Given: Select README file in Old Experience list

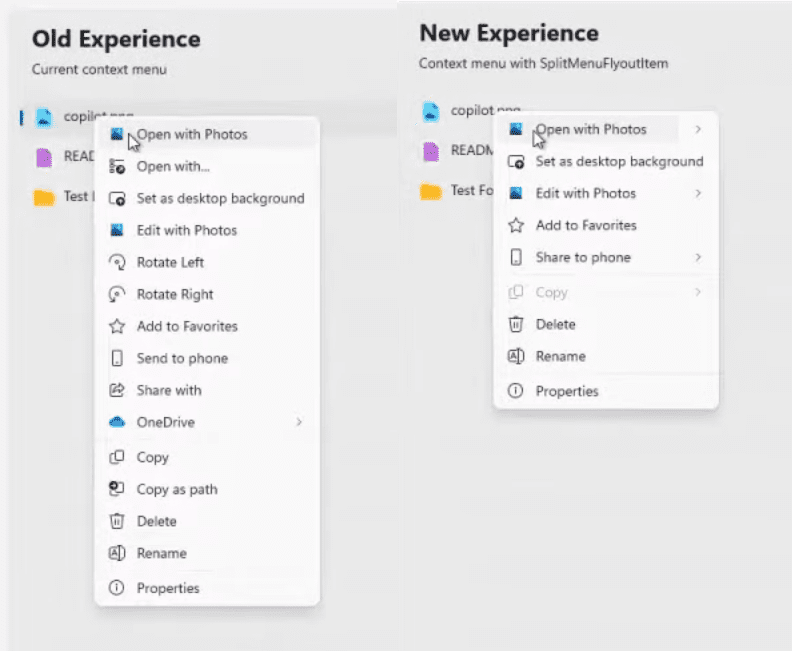Looking at the screenshot, I should (x=63, y=157).
